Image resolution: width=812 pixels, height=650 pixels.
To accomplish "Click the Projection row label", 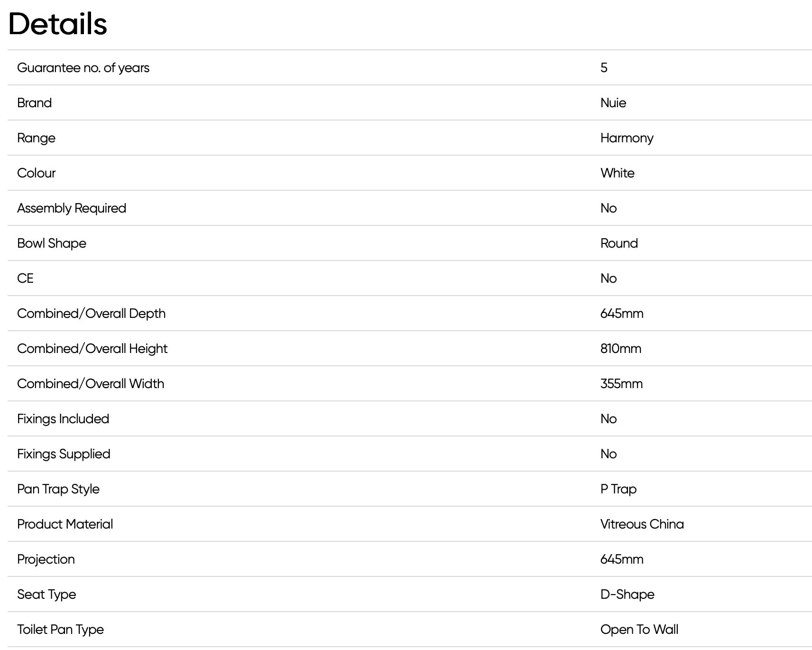I will (46, 559).
